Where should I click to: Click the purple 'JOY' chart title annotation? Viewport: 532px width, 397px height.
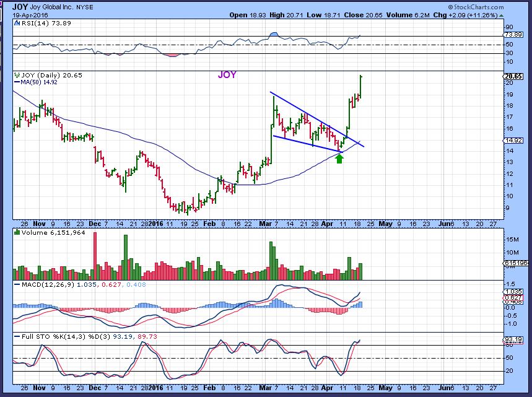(x=227, y=75)
